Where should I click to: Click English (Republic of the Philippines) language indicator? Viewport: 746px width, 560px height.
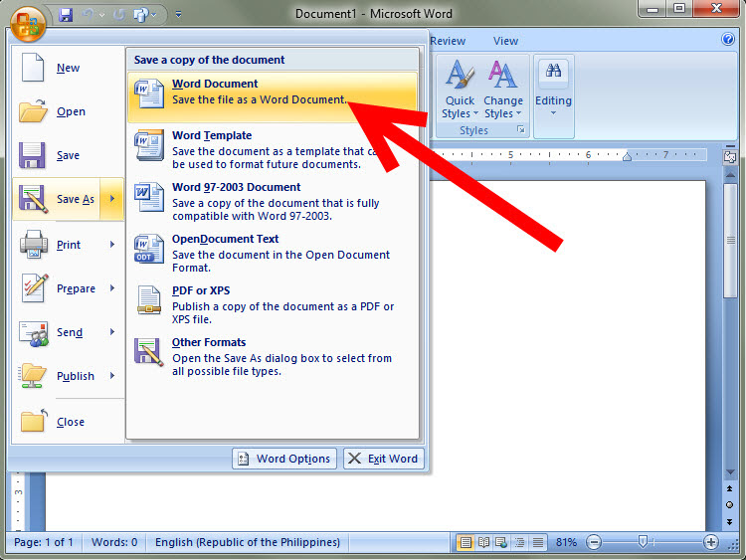[x=248, y=542]
